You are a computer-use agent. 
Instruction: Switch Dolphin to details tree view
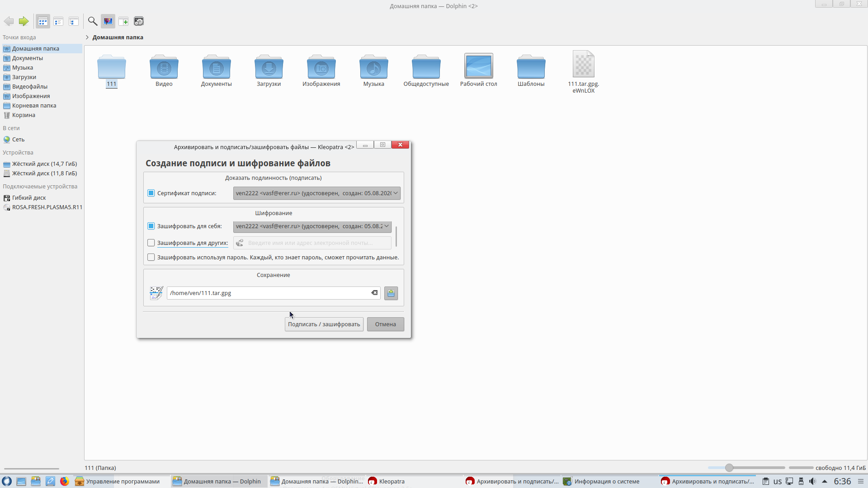pos(74,21)
